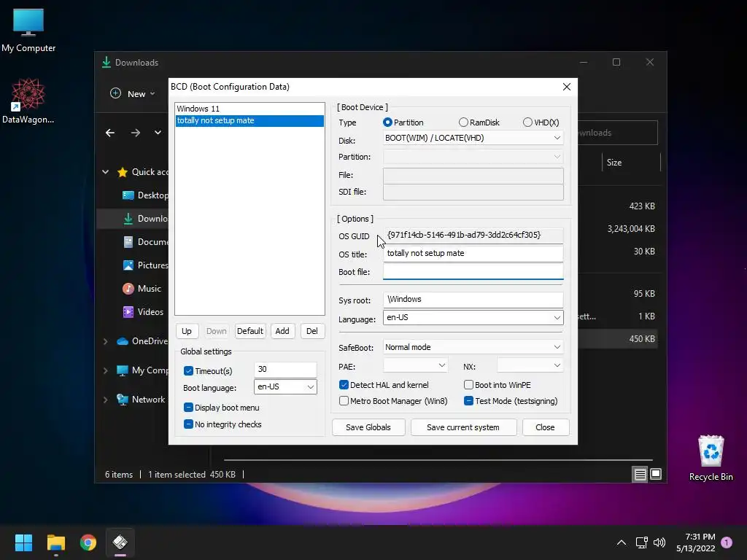Open My Computer desktop icon
Viewport: 747px width, 560px height.
[x=28, y=30]
